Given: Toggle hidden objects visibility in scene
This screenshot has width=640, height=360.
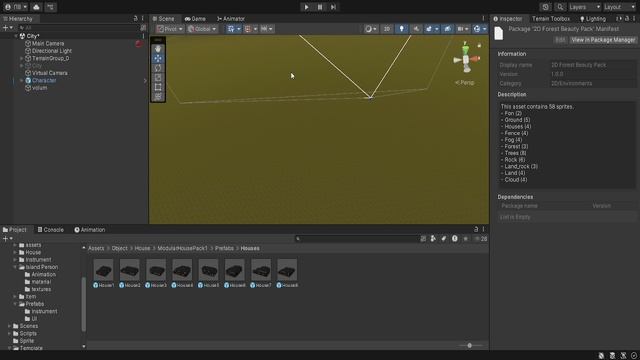Looking at the screenshot, I should click(447, 29).
